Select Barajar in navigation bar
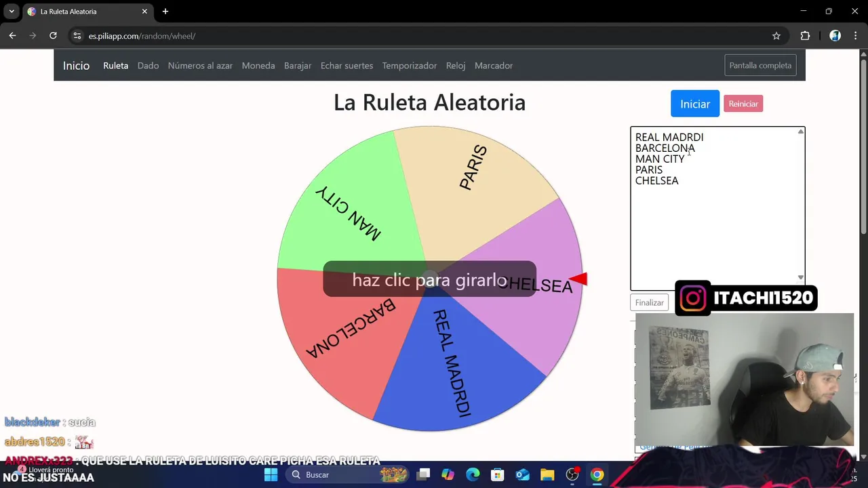The width and height of the screenshot is (868, 488). click(298, 65)
